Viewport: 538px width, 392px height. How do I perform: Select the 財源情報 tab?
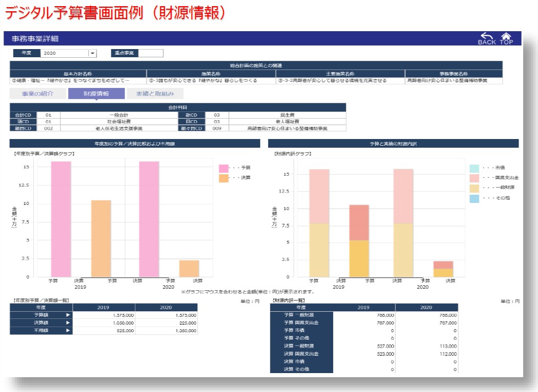(x=96, y=94)
